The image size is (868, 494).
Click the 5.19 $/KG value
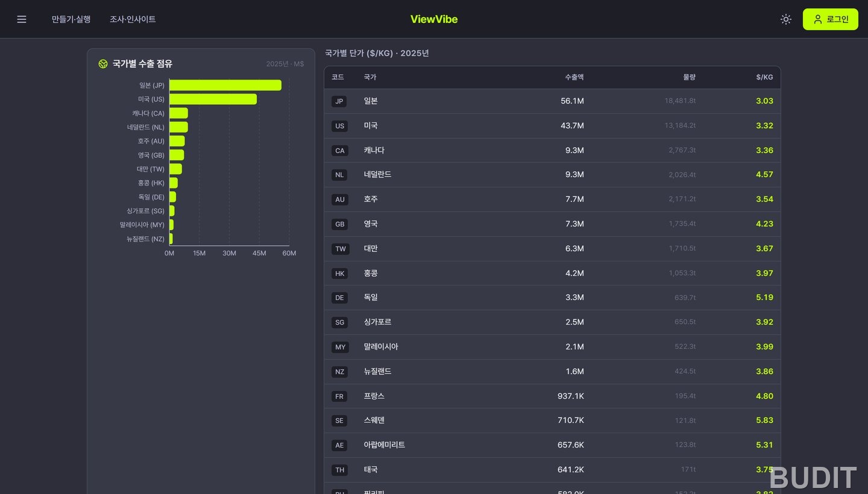pos(764,298)
